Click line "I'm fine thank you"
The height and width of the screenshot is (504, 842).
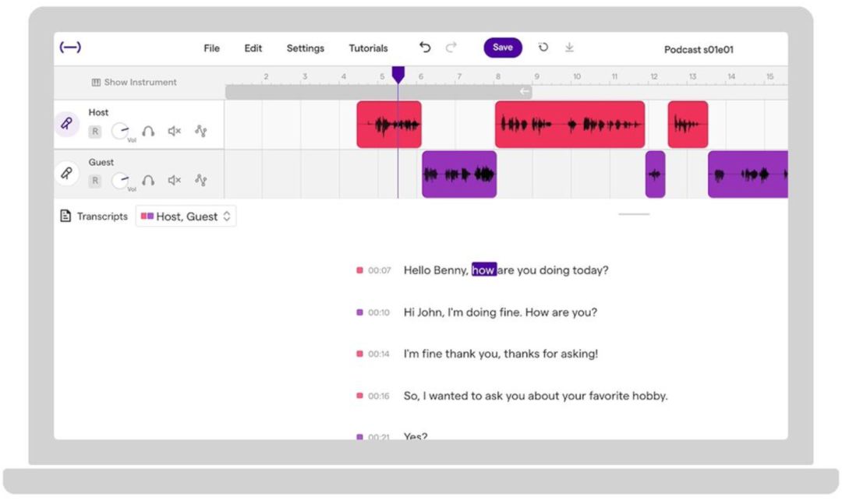click(x=501, y=354)
